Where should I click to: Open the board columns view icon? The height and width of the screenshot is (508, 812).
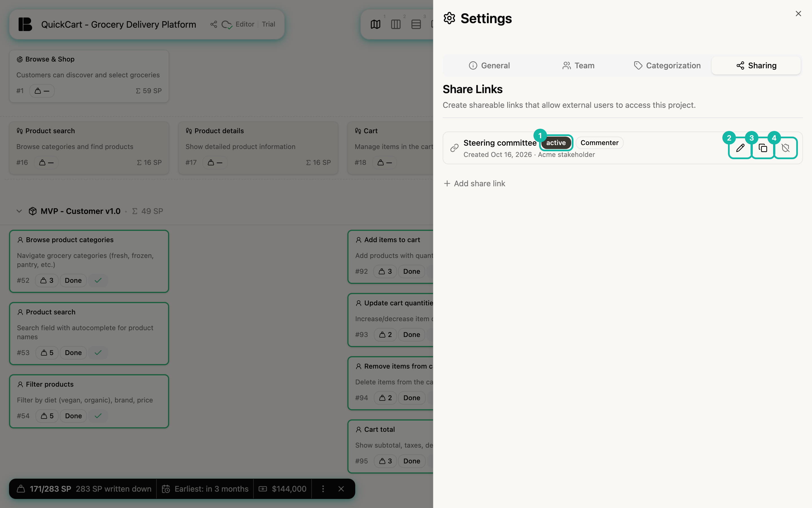[x=396, y=24]
